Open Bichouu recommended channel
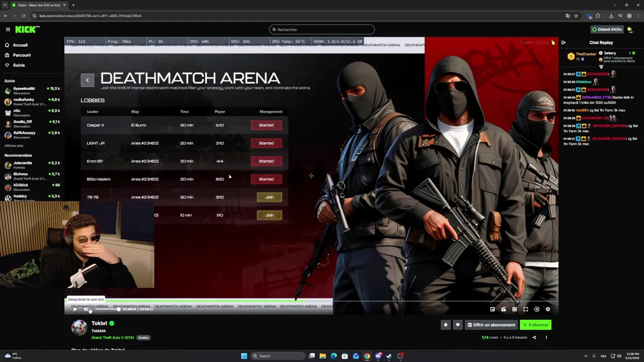Viewport: 644px width, 362px height. pos(32,176)
